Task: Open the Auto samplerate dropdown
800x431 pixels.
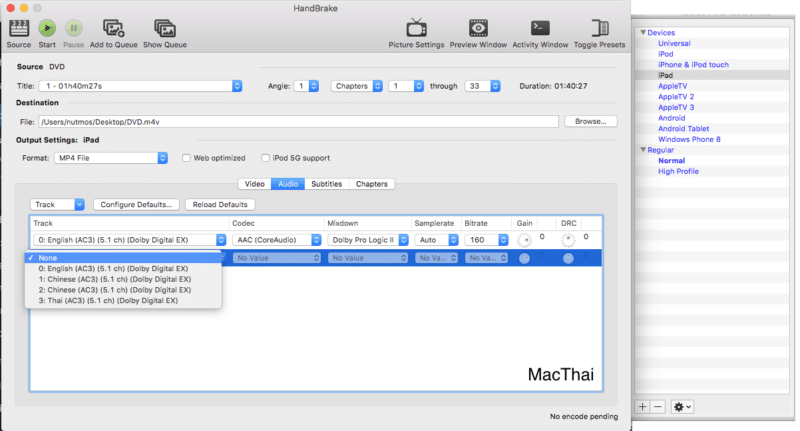Action: [436, 240]
